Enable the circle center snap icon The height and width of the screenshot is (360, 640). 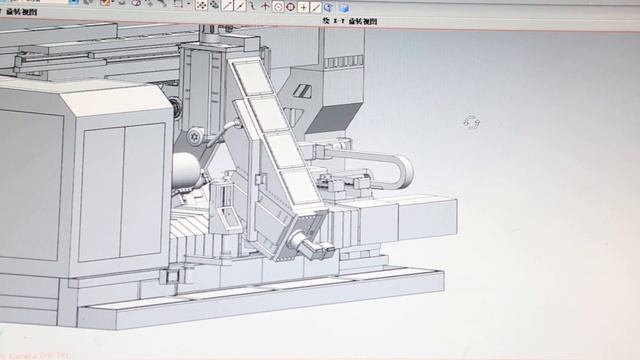(x=278, y=6)
